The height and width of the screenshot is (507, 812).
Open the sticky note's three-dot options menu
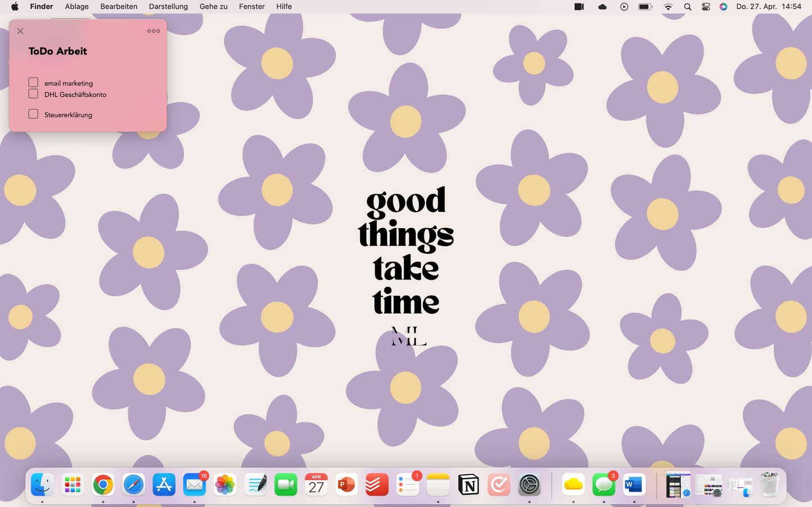tap(153, 31)
